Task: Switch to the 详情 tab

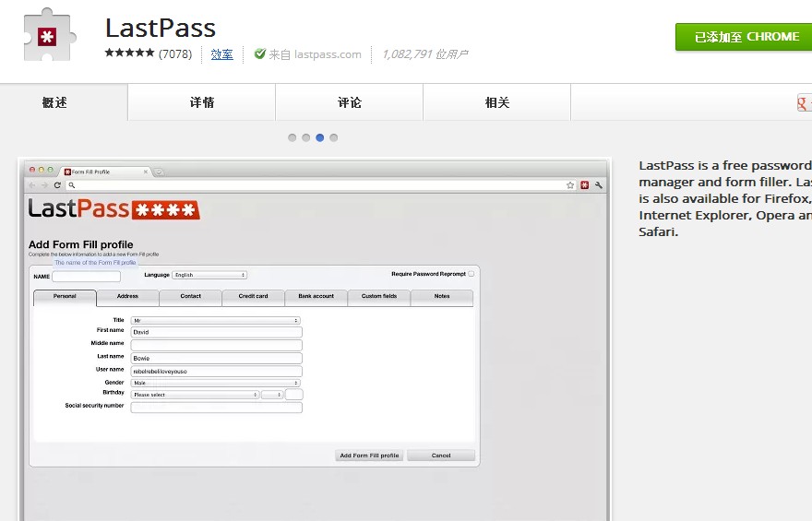Action: [202, 102]
